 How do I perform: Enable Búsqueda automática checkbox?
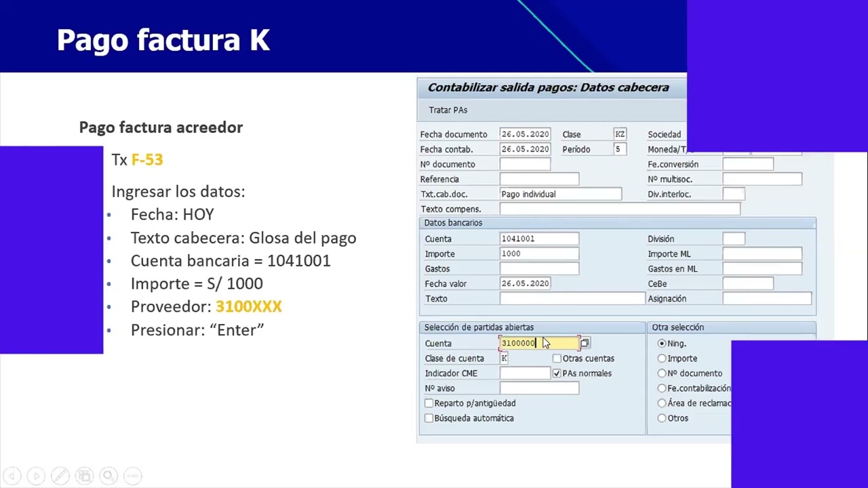coord(429,418)
